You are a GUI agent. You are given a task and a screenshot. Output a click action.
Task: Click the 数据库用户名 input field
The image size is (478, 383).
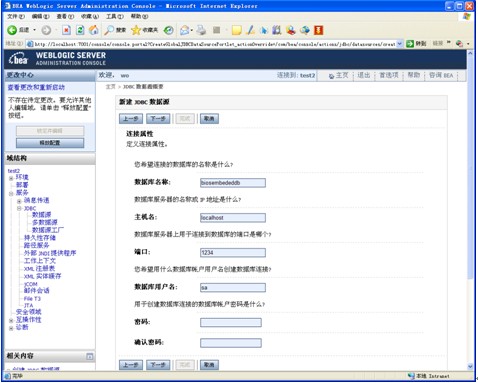pyautogui.click(x=233, y=288)
